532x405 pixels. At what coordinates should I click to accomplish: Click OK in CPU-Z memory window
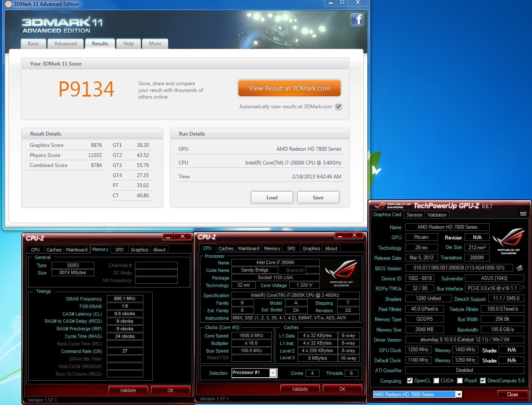[x=170, y=390]
